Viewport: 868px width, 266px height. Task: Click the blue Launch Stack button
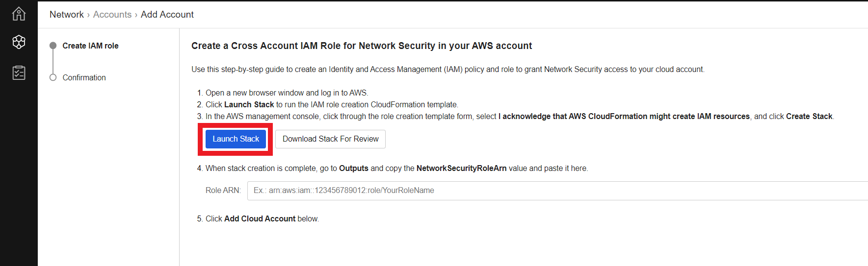coord(236,139)
